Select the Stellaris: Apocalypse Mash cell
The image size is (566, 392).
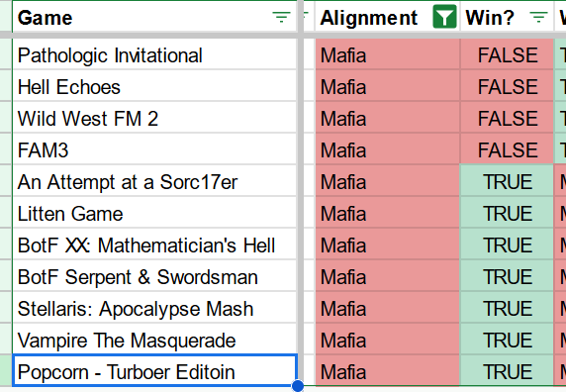pyautogui.click(x=154, y=309)
